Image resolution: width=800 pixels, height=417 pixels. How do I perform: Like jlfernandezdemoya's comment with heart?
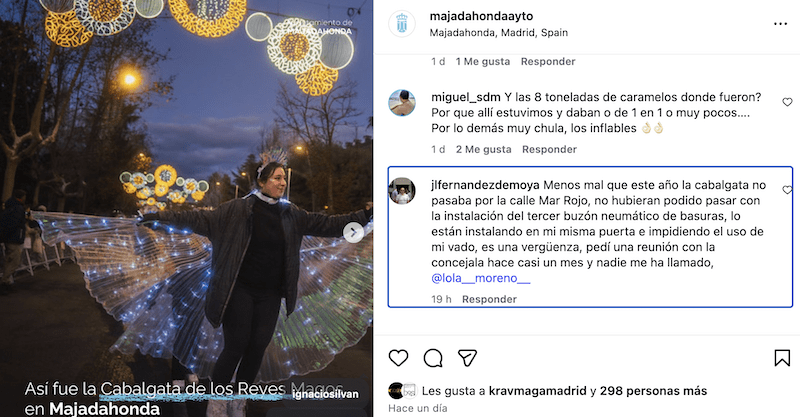click(787, 190)
